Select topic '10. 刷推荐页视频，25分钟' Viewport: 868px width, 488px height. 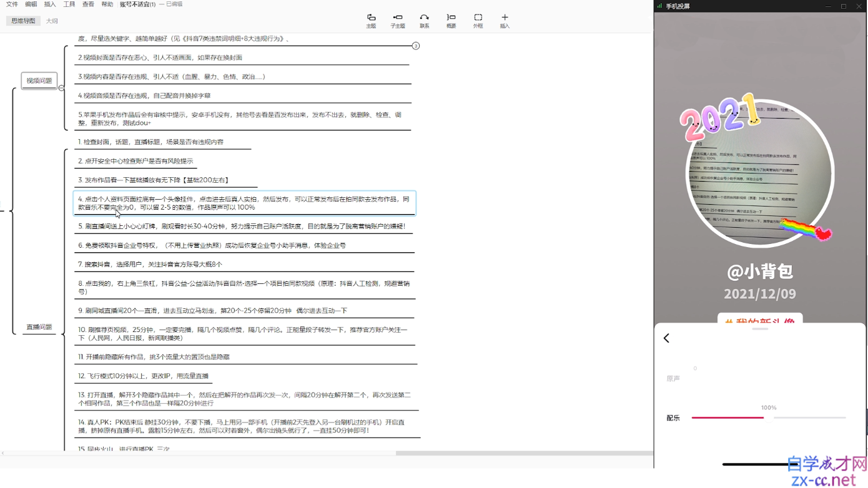pos(244,333)
